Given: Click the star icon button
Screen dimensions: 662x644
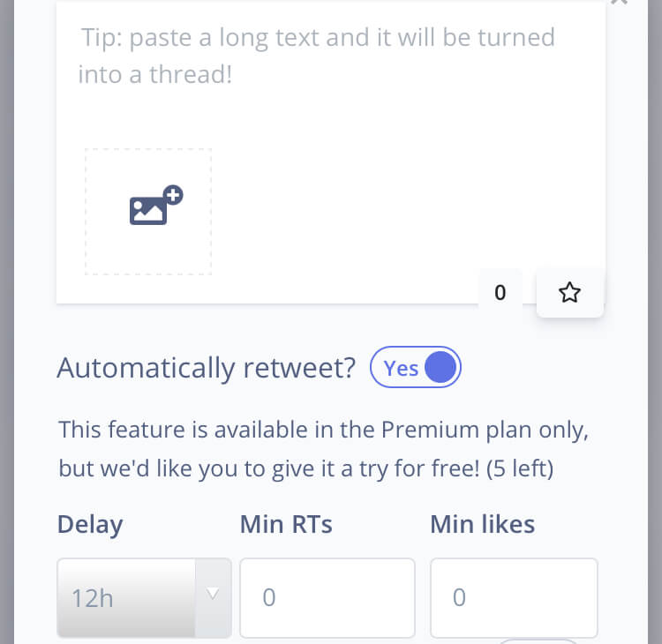Looking at the screenshot, I should tap(570, 293).
